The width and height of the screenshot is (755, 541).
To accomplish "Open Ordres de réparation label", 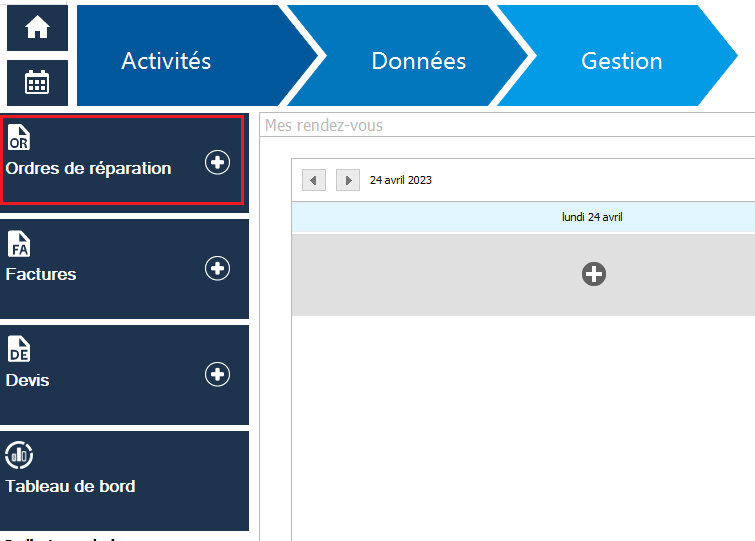I will click(x=89, y=168).
